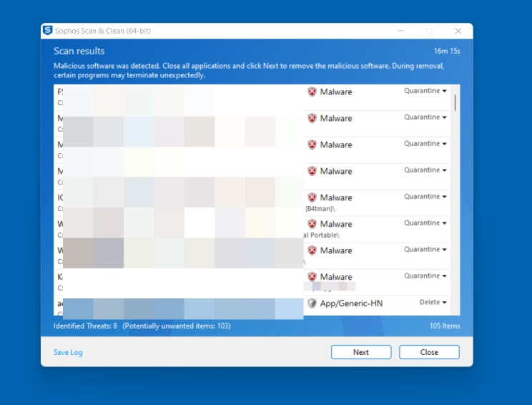
Task: Click the red Malware icon above {B4tman}\ path
Action: click(312, 197)
